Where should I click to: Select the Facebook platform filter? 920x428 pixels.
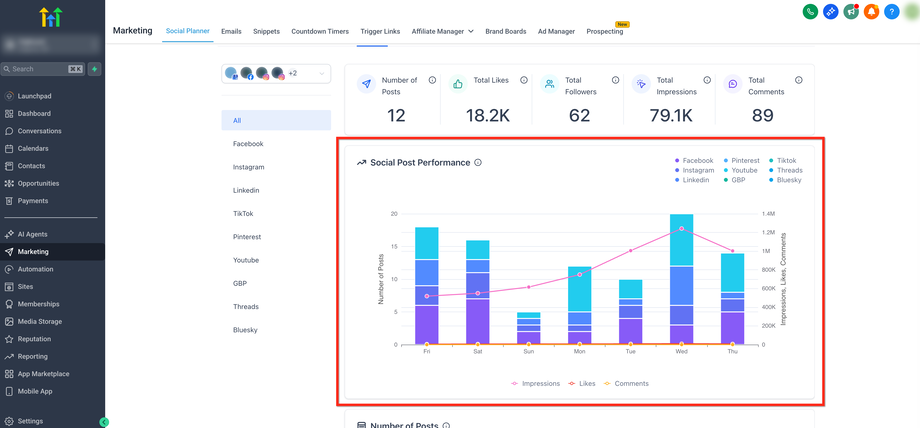point(248,144)
